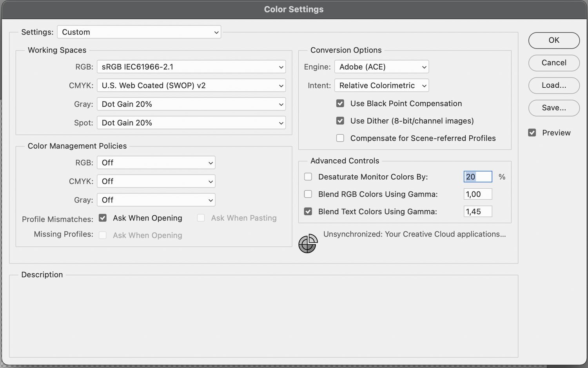
Task: Uncheck Blend Text Colors Using Gamma
Action: pos(308,211)
